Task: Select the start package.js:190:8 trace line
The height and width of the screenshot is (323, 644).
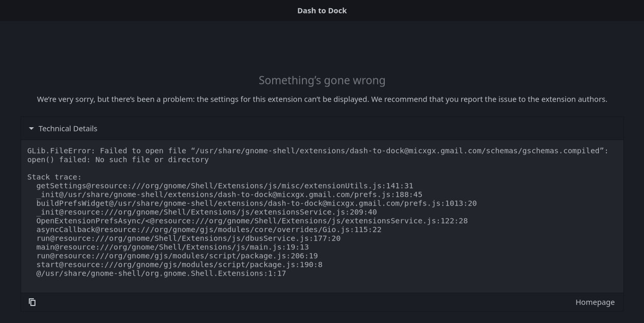Action: [x=180, y=265]
